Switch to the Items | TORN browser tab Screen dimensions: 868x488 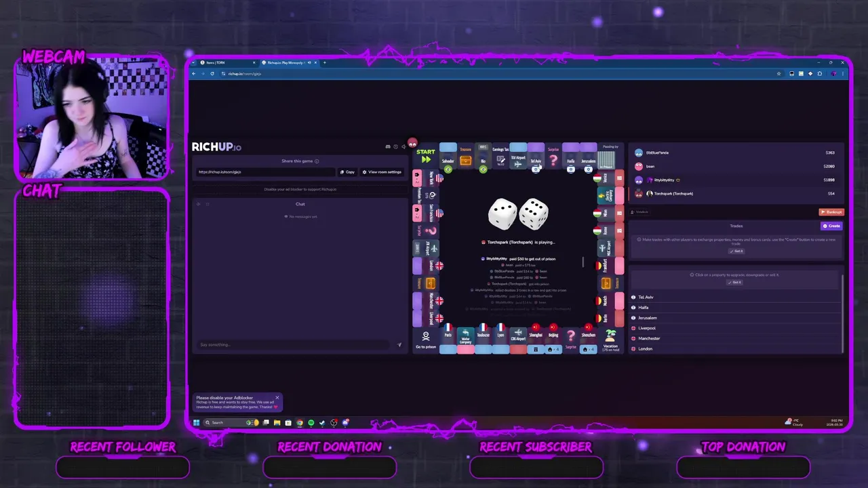pyautogui.click(x=226, y=62)
